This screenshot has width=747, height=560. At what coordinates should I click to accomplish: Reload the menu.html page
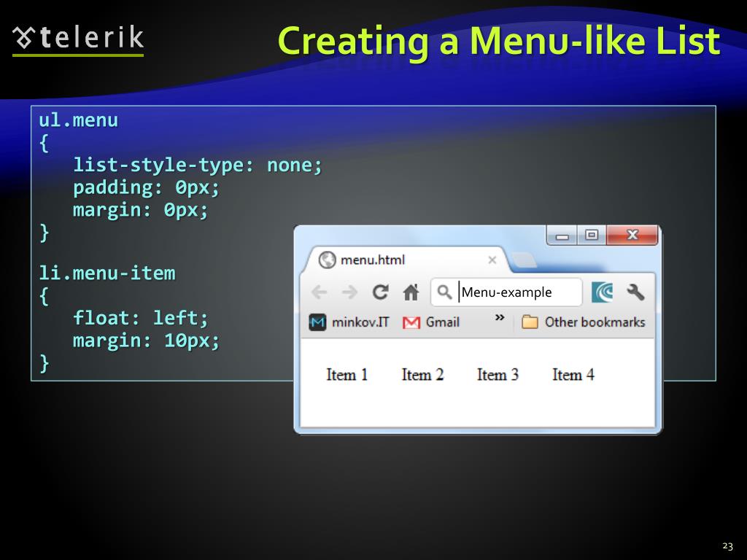tap(380, 292)
